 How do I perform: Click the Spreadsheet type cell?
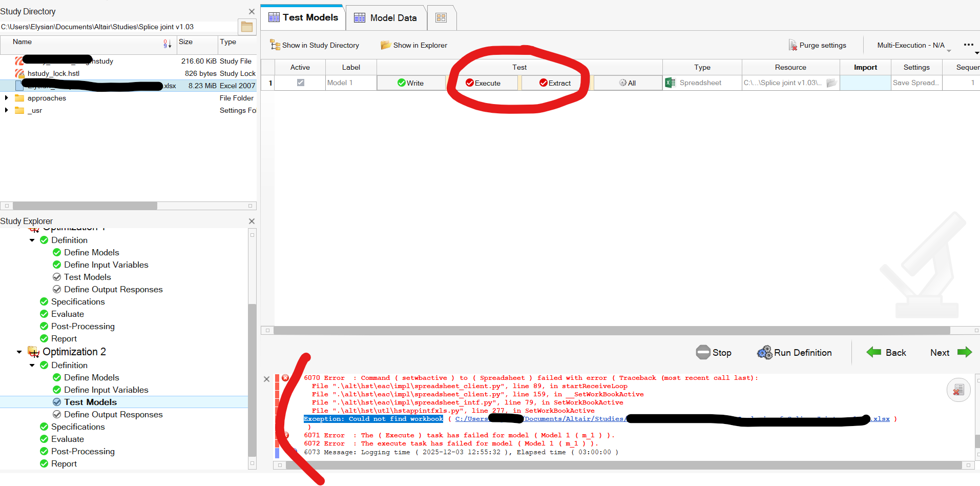tap(702, 83)
